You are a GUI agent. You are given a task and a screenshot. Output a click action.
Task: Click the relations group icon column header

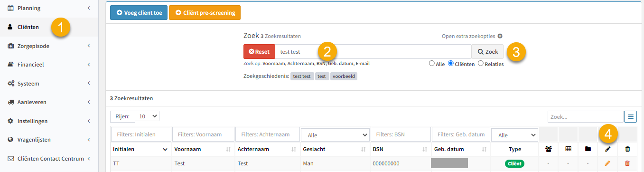click(549, 149)
